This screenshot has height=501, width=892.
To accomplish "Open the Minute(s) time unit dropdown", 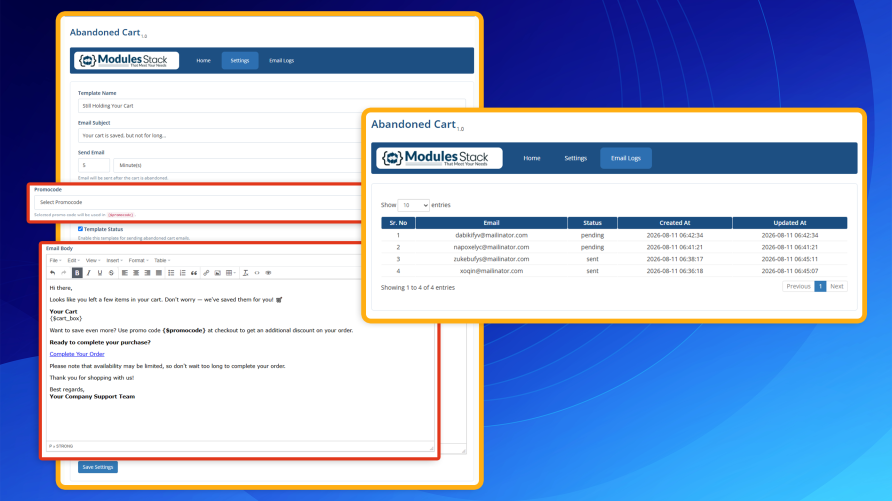I will tap(239, 165).
